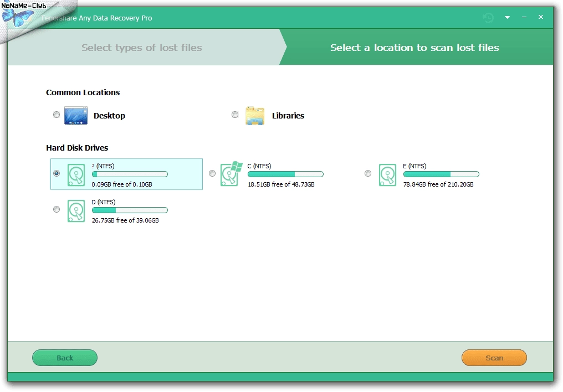
Task: Click the green Back button
Action: tap(65, 358)
